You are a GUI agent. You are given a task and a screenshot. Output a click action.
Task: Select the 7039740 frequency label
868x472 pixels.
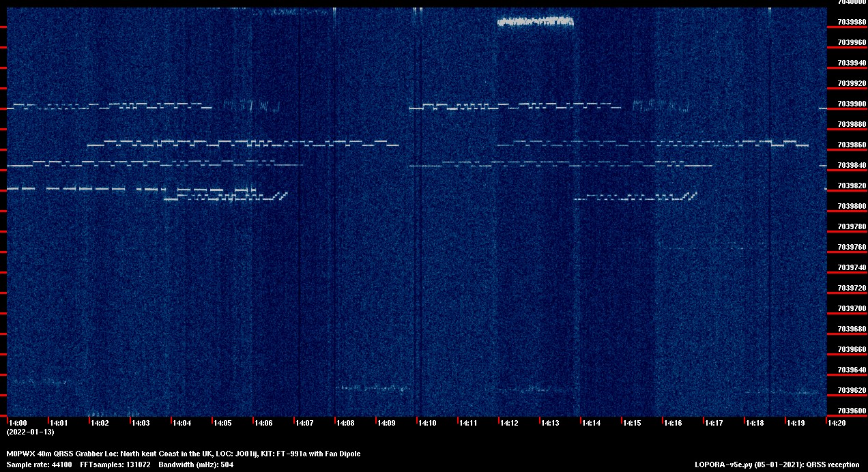point(852,267)
